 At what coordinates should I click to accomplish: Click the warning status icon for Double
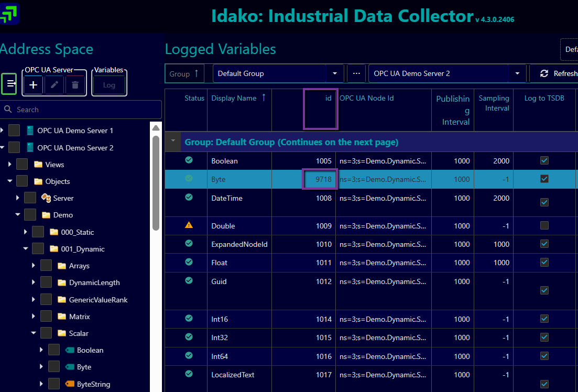(x=189, y=225)
